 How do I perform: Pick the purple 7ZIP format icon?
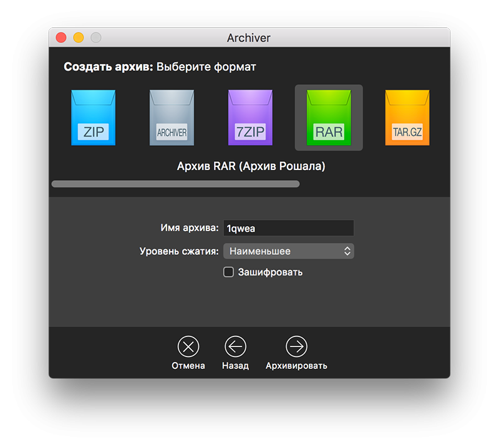click(250, 118)
